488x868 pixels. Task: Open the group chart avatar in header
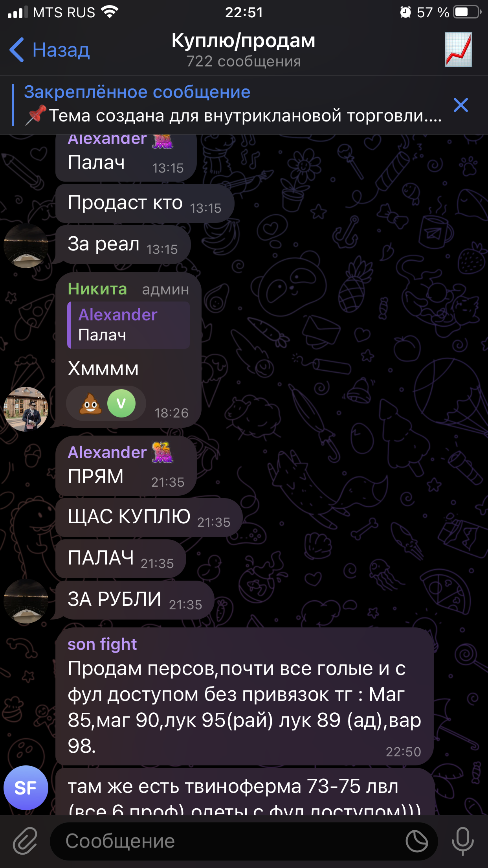[458, 50]
